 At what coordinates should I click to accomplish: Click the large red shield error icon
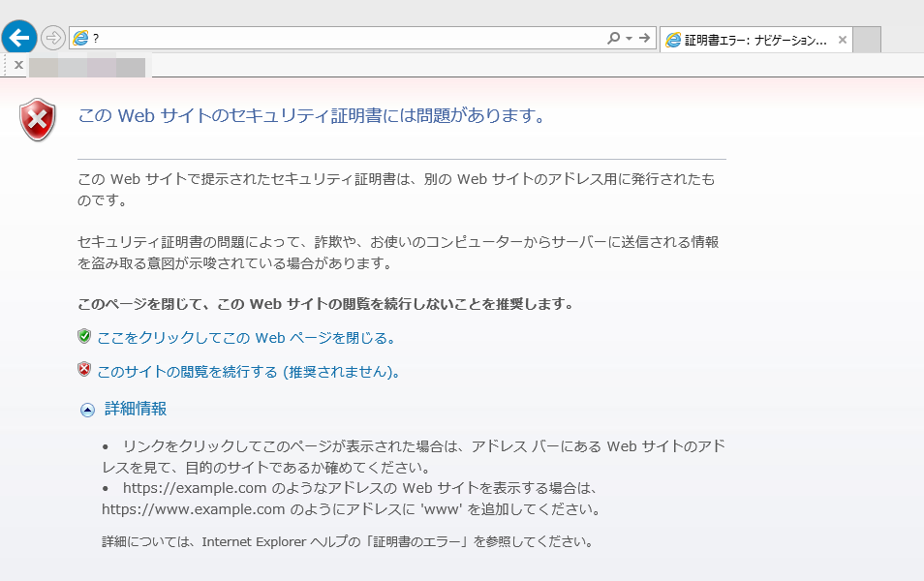pos(38,120)
